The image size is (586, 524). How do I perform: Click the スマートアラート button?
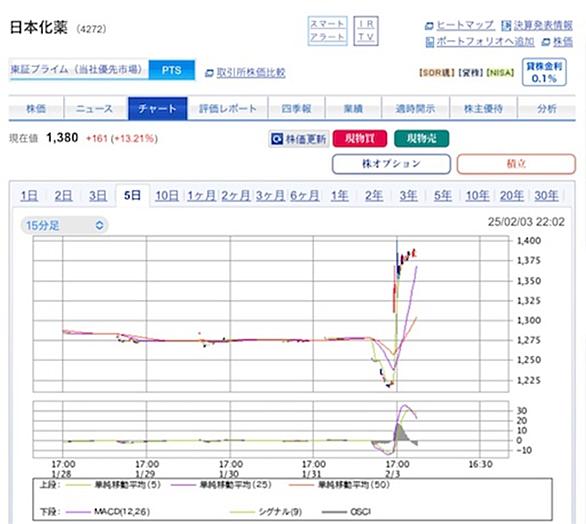coord(327,31)
